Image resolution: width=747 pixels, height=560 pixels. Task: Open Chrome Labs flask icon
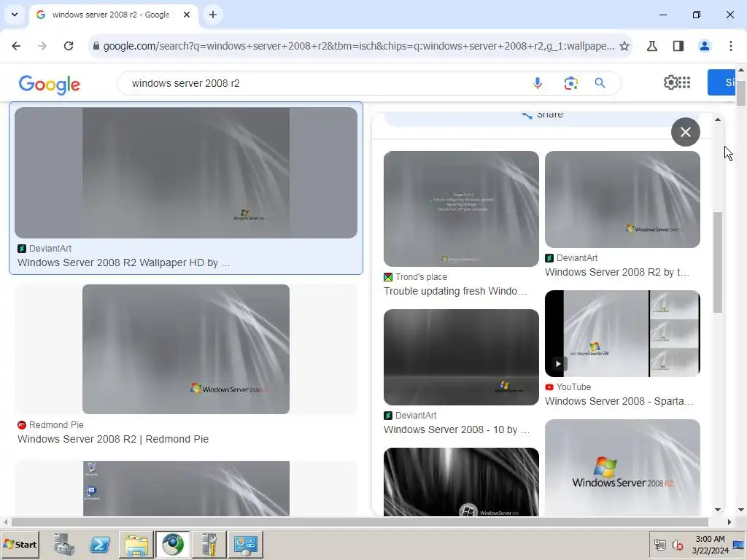click(652, 46)
